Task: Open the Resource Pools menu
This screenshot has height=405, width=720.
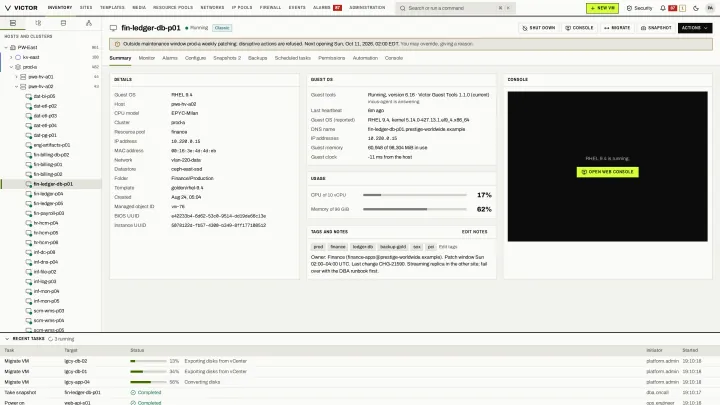Action: (x=173, y=8)
